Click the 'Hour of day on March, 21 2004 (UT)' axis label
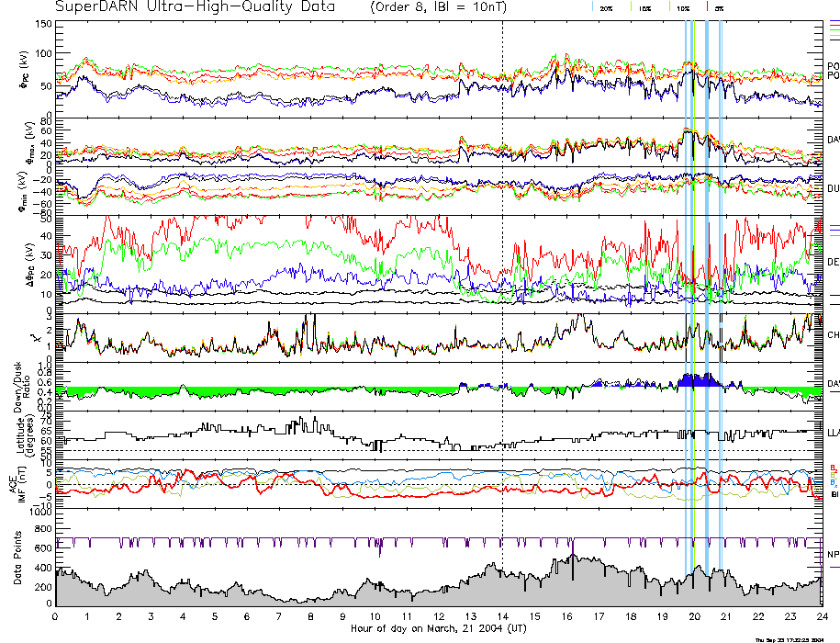840x643 pixels. click(x=439, y=628)
